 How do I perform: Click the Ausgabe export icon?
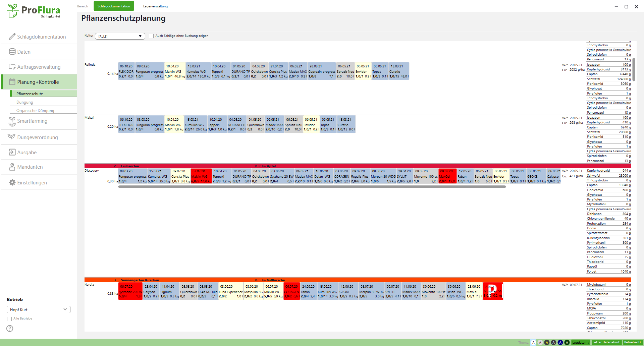[x=12, y=152]
